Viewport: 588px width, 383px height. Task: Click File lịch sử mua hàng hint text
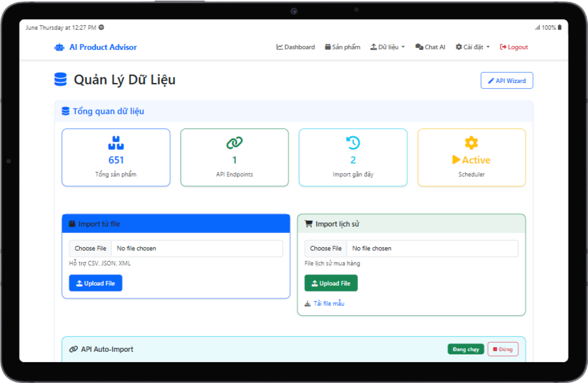pyautogui.click(x=332, y=264)
